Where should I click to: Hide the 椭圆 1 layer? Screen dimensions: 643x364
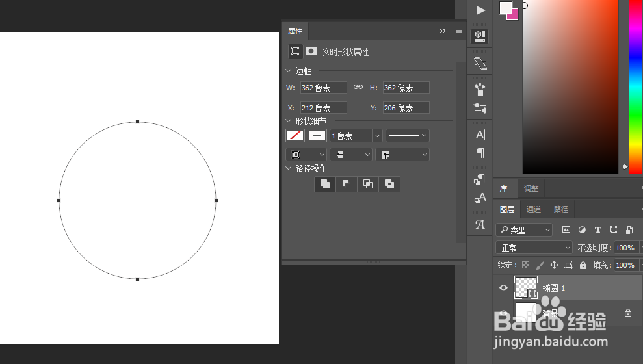point(504,288)
